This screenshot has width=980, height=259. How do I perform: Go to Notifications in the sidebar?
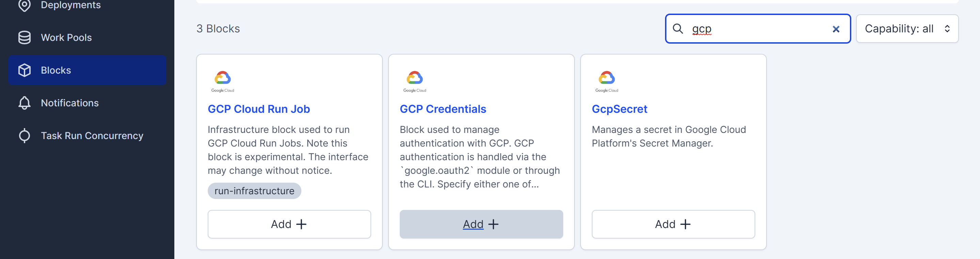tap(69, 103)
